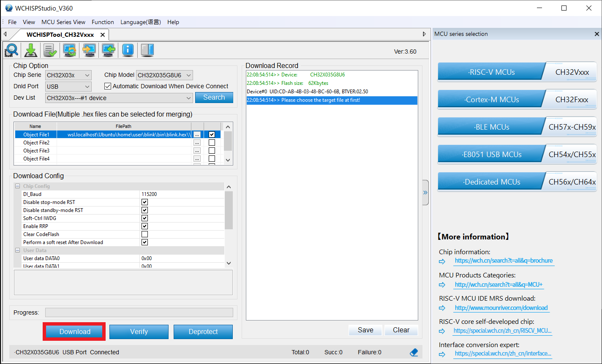This screenshot has height=364, width=602.
Task: Toggle Disable stop-mode RST checkbox
Action: tap(144, 202)
